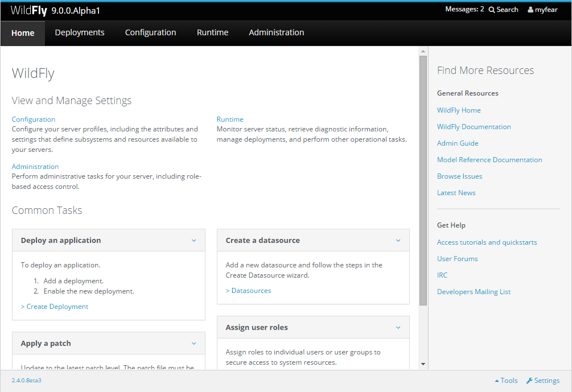Go to the Runtime tab
Image resolution: width=572 pixels, height=392 pixels.
click(212, 32)
